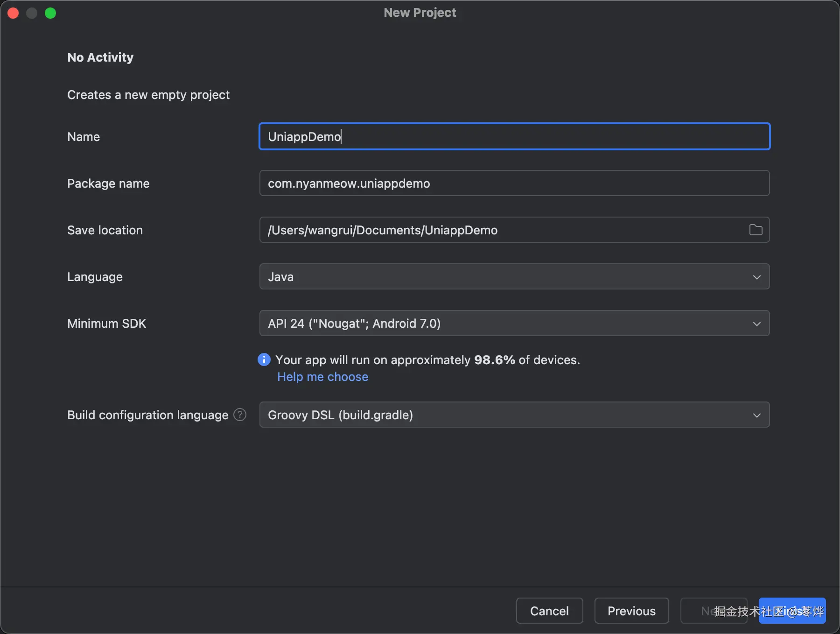
Task: Click the green maximize window button
Action: tap(50, 13)
